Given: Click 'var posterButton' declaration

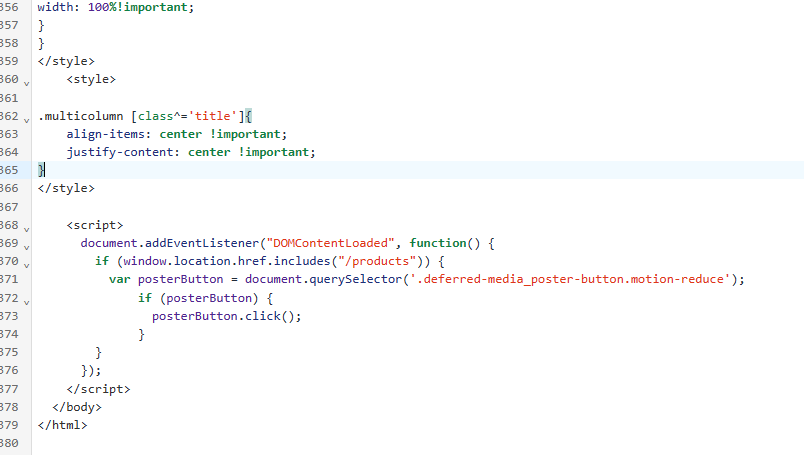Looking at the screenshot, I should tap(166, 279).
